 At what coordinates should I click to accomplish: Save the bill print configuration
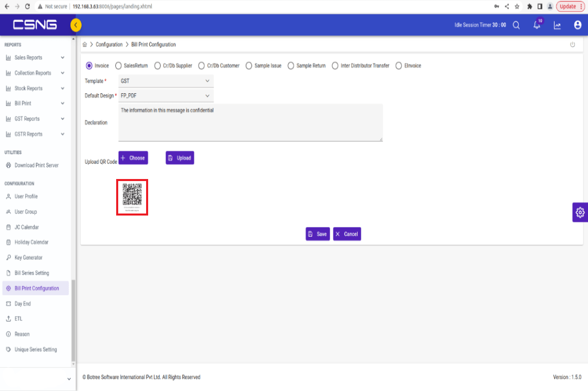[x=318, y=234]
